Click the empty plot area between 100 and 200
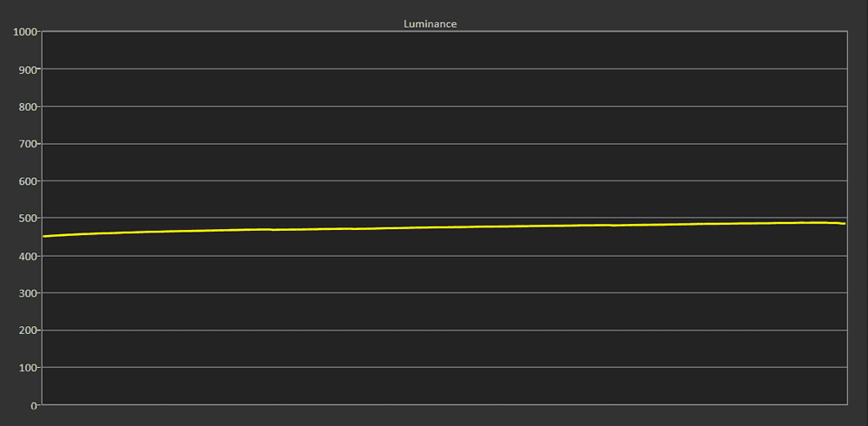 point(444,349)
